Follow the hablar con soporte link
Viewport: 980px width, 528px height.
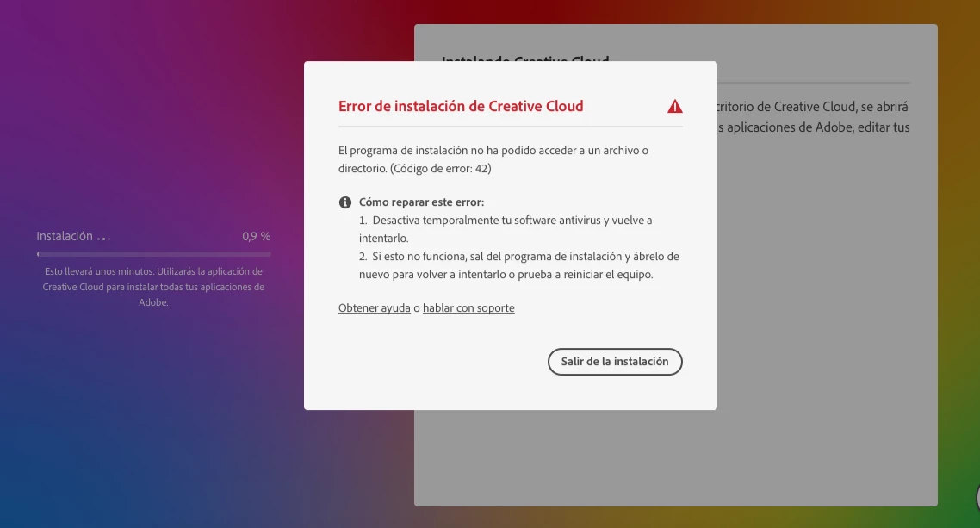468,308
